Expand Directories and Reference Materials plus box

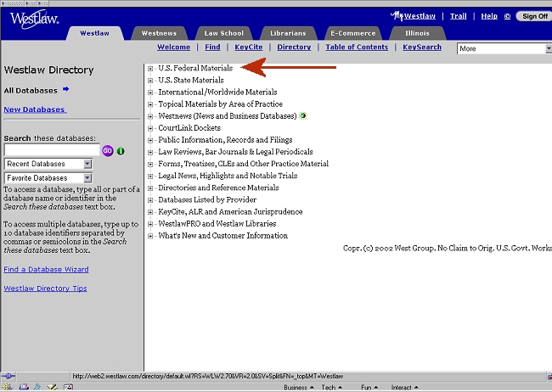coord(150,188)
